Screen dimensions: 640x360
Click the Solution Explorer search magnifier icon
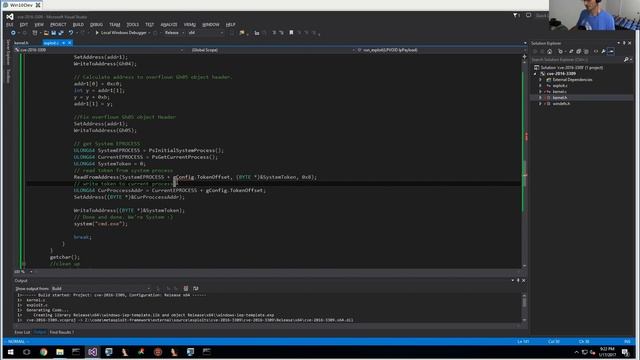(x=626, y=60)
